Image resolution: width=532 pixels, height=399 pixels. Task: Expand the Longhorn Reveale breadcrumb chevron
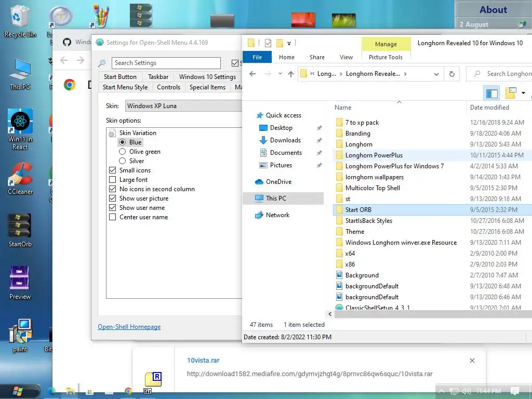point(405,74)
